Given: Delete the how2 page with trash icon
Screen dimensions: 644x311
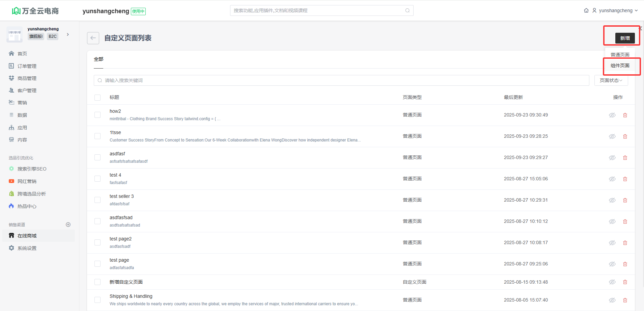Looking at the screenshot, I should [x=625, y=115].
